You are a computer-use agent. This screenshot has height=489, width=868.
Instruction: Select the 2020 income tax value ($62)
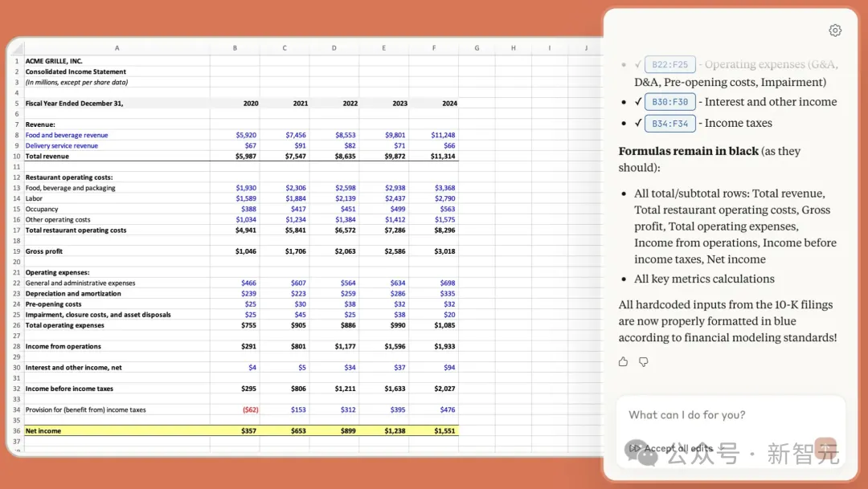click(248, 410)
